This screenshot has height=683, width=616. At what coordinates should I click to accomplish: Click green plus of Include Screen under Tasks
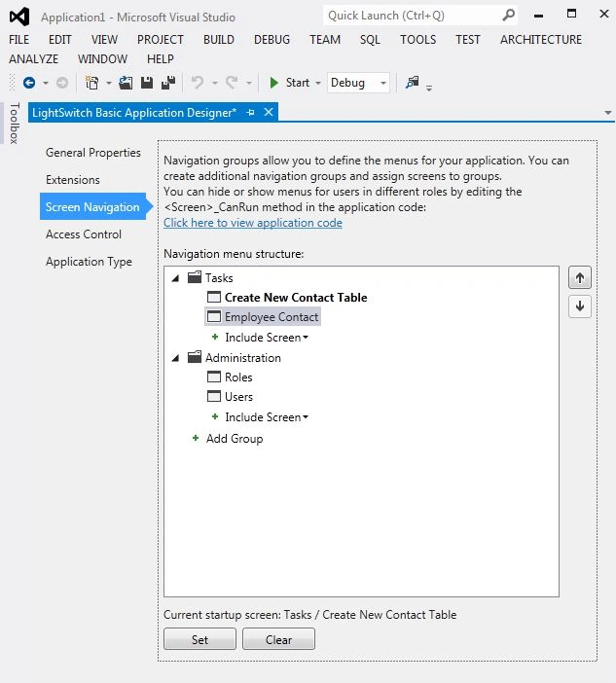[215, 337]
